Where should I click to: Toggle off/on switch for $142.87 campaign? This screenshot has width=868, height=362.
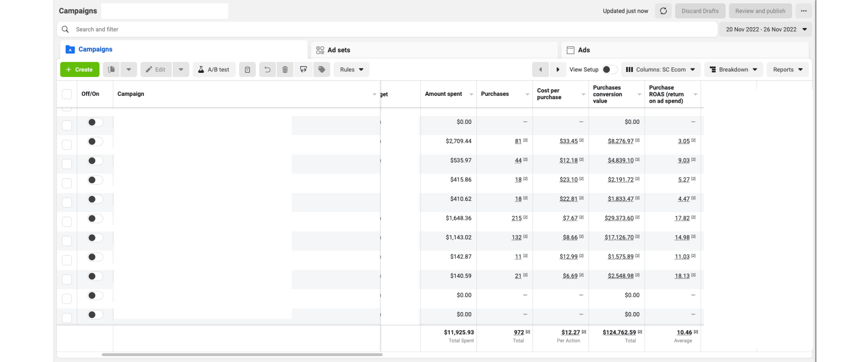(95, 257)
